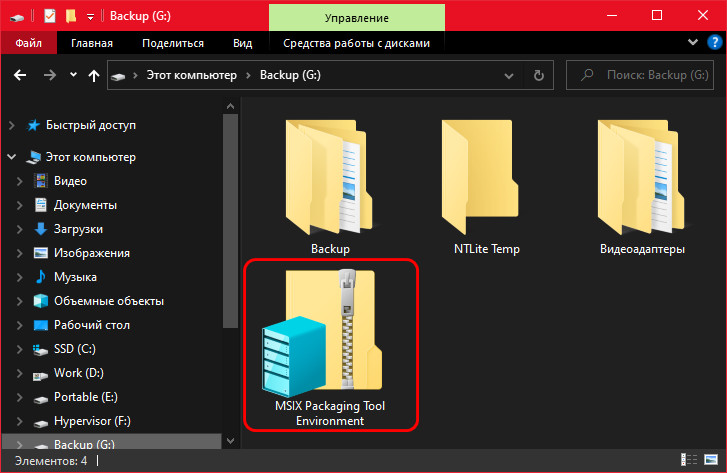Click the Видео folder icon in sidebar
Image resolution: width=727 pixels, height=473 pixels.
coord(41,181)
